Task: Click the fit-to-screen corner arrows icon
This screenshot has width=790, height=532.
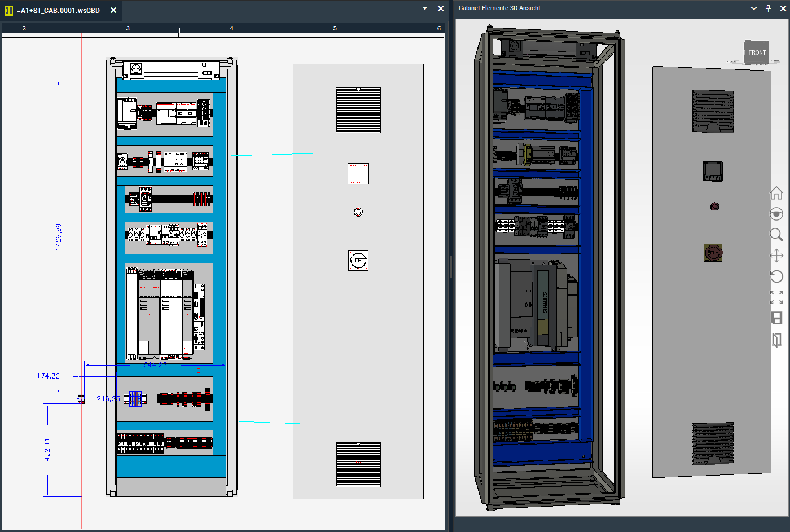Action: click(x=776, y=297)
